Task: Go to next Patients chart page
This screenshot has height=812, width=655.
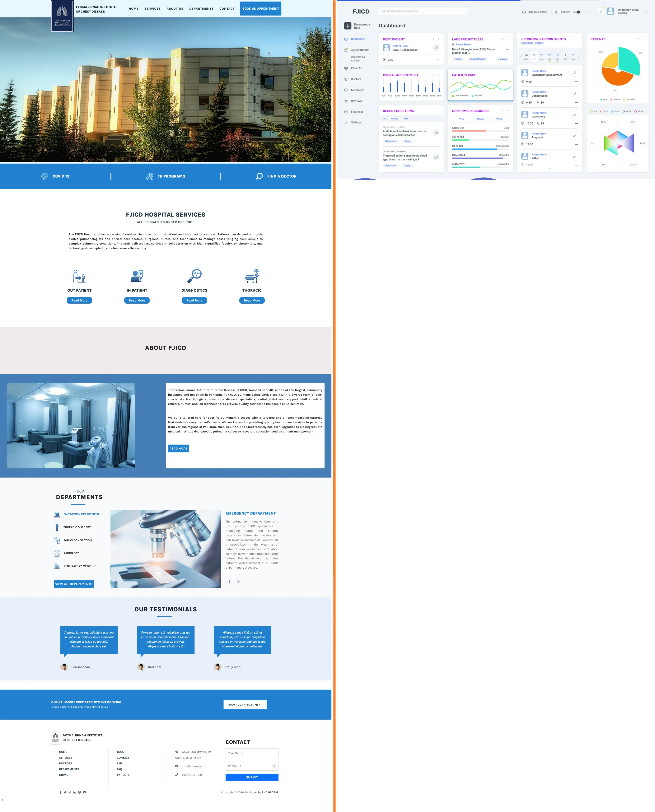Action: 643,39
